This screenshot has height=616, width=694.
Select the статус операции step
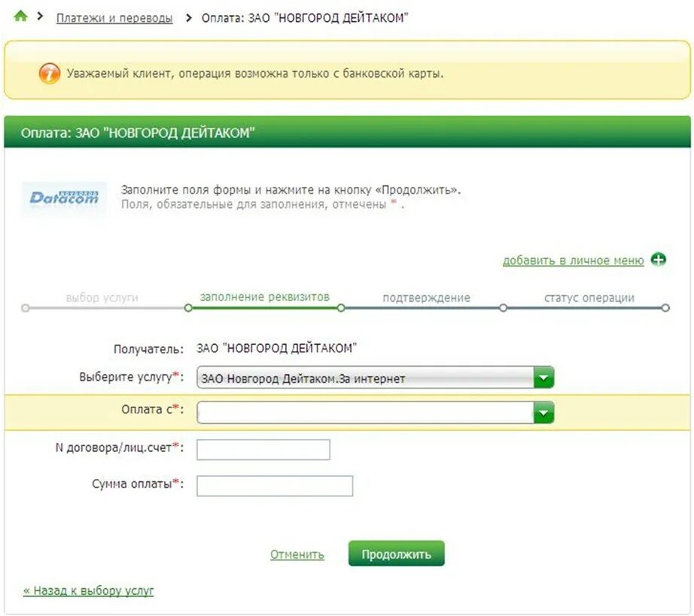(x=589, y=297)
